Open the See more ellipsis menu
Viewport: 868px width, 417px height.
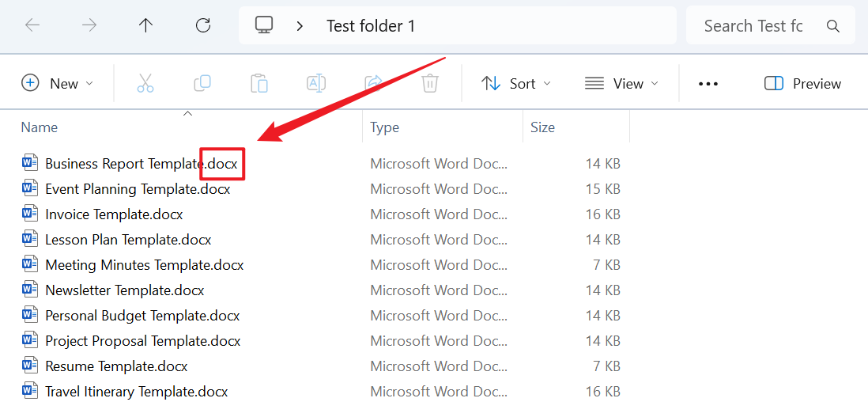pos(708,83)
